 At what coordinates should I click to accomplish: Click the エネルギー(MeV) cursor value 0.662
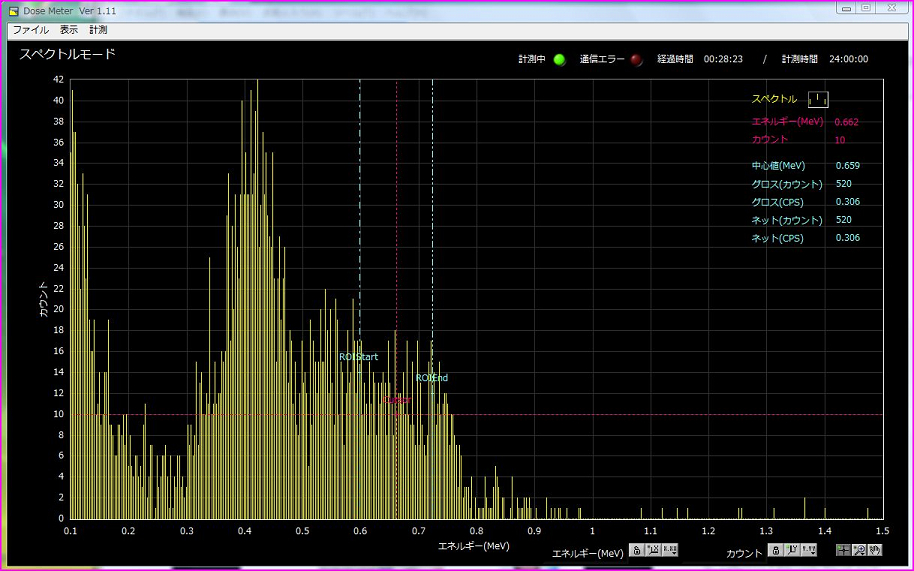[846, 122]
